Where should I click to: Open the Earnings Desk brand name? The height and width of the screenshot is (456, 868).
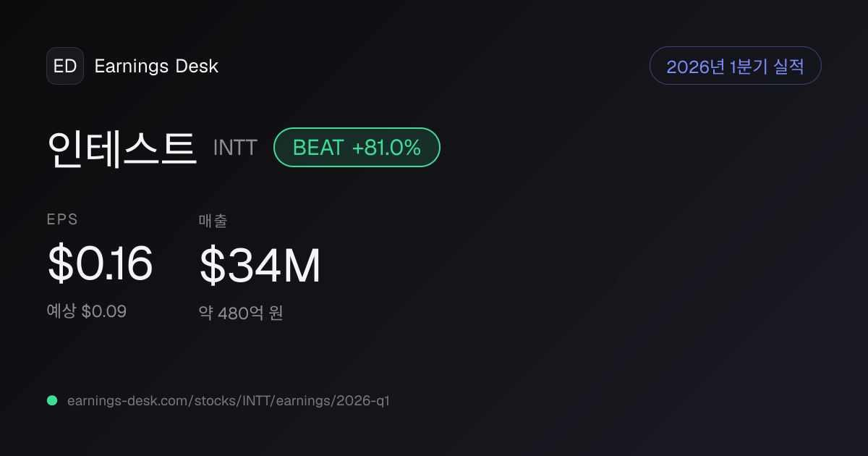[156, 67]
